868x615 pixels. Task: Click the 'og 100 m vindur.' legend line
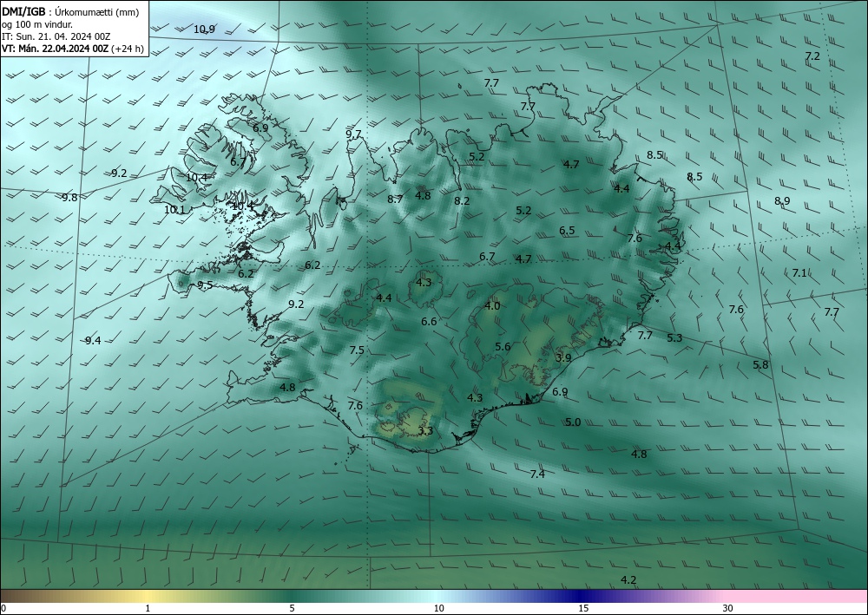click(37, 24)
